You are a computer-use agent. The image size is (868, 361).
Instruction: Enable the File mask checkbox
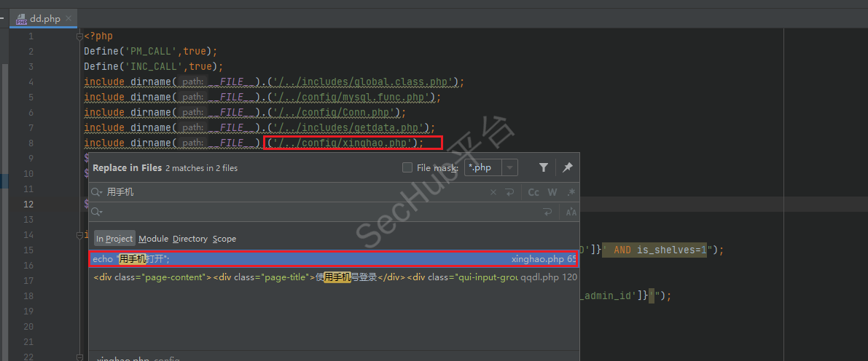coord(407,167)
